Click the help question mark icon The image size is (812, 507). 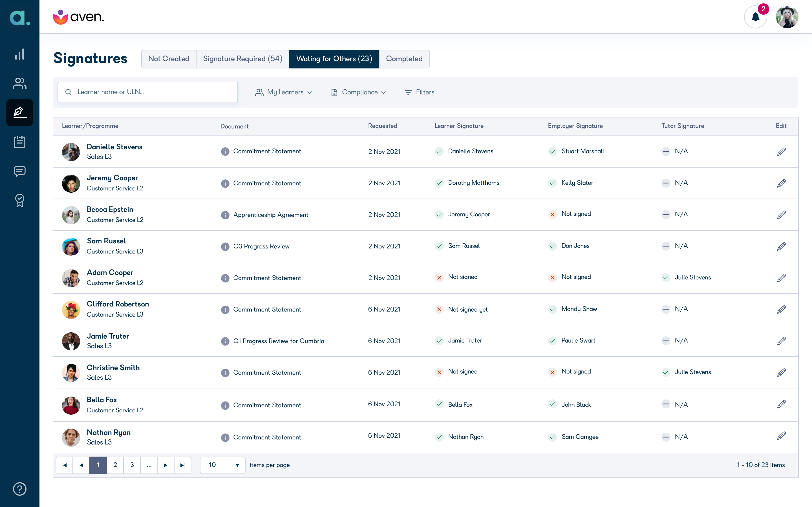(20, 489)
